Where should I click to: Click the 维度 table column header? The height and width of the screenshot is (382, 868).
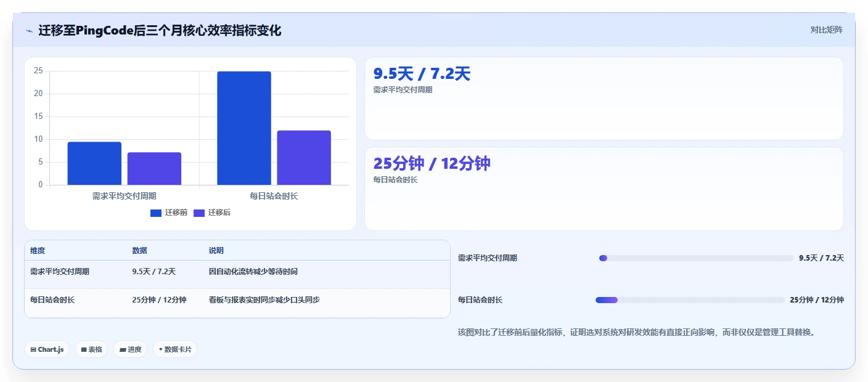coord(38,251)
